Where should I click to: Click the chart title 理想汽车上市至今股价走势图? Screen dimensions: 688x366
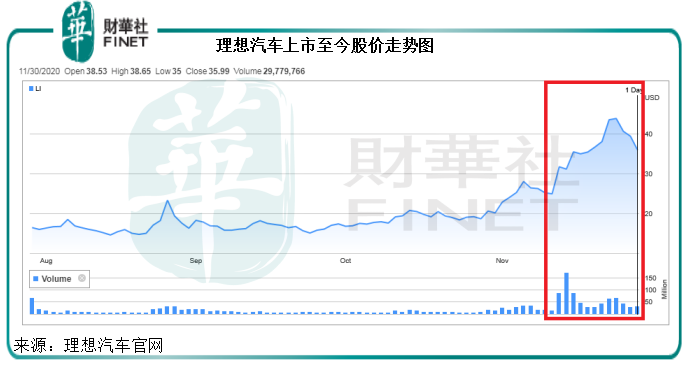pyautogui.click(x=325, y=46)
